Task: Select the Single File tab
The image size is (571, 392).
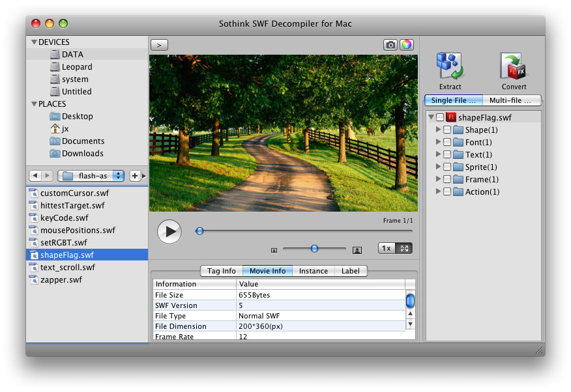Action: [x=454, y=100]
